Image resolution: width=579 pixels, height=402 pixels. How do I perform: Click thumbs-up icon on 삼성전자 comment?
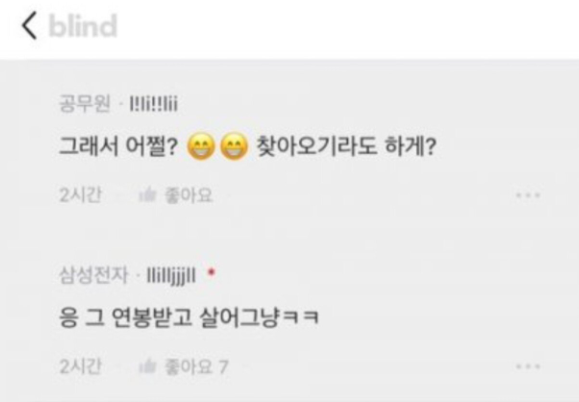coord(148,367)
